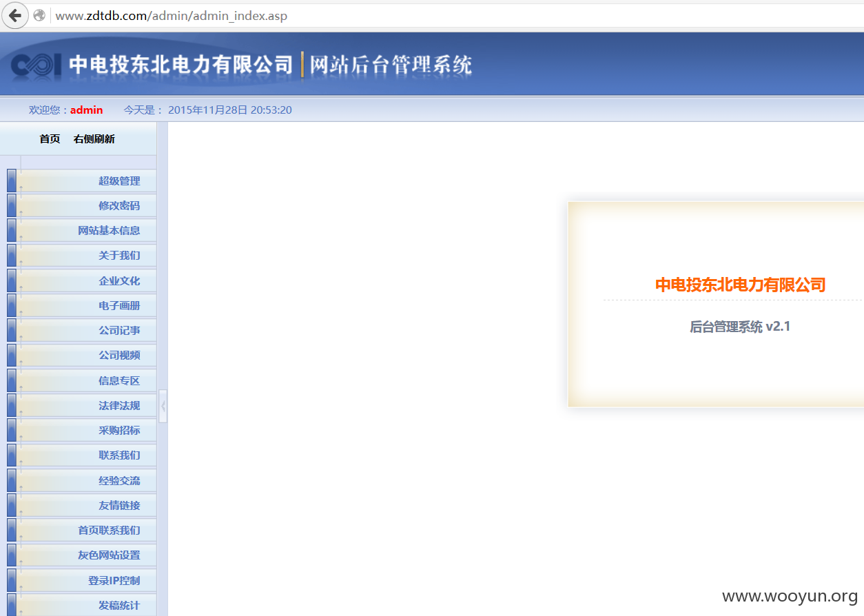Open the 修改密码 menu item
This screenshot has width=864, height=616.
click(x=119, y=205)
